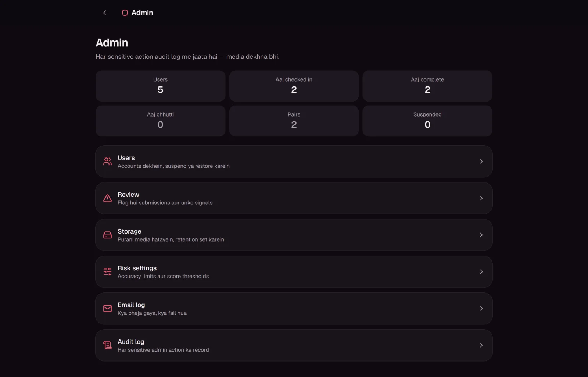The image size is (588, 377).
Task: Click the Audit log scroll icon
Action: point(107,345)
